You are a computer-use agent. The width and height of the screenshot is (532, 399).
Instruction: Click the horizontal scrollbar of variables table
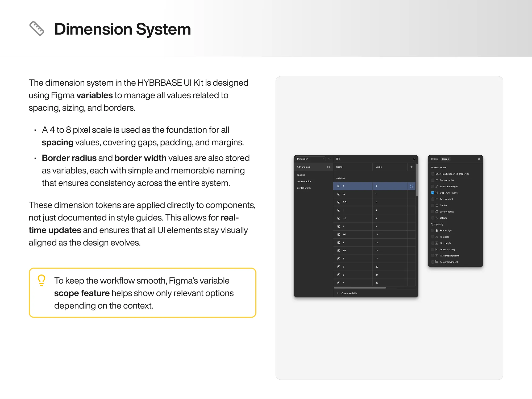pyautogui.click(x=360, y=288)
